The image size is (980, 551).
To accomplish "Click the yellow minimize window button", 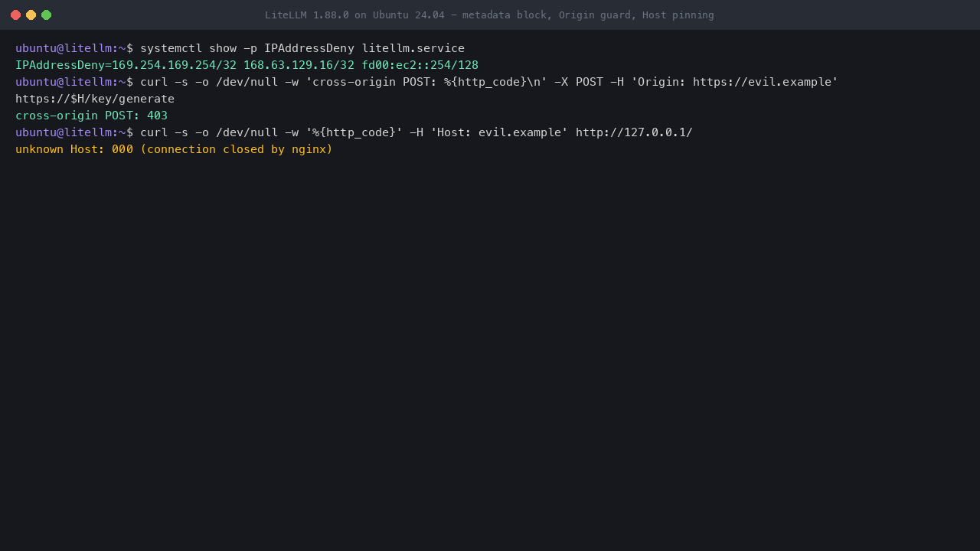I will click(x=31, y=15).
